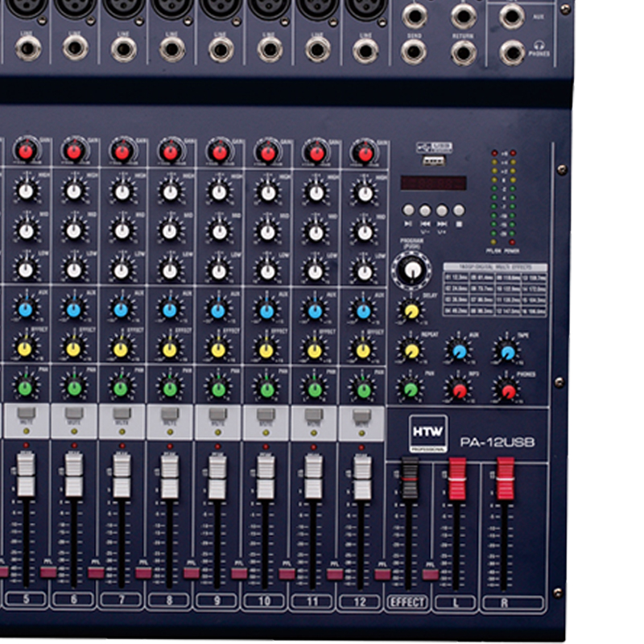Mute channel 12
This screenshot has height=644, width=644.
(361, 415)
